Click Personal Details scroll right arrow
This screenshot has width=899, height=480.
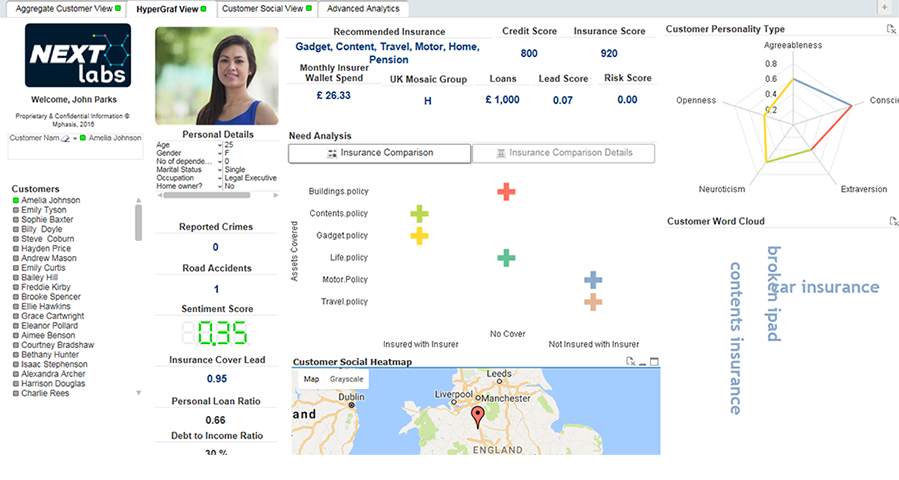pyautogui.click(x=276, y=196)
